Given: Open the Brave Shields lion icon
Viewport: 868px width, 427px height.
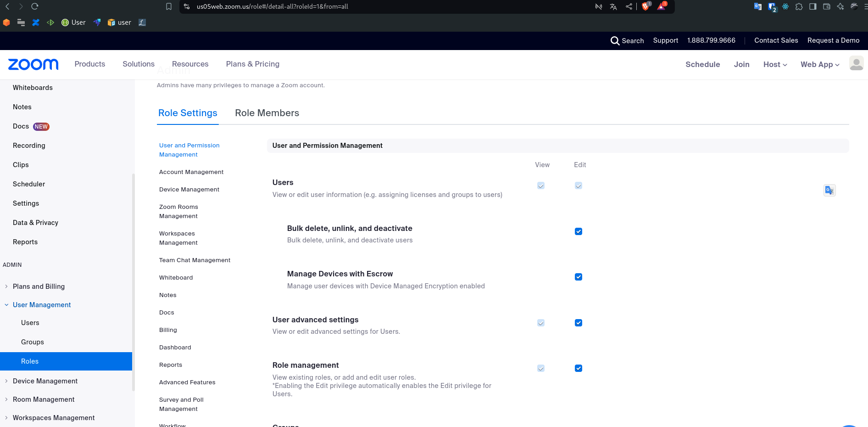Looking at the screenshot, I should 646,6.
